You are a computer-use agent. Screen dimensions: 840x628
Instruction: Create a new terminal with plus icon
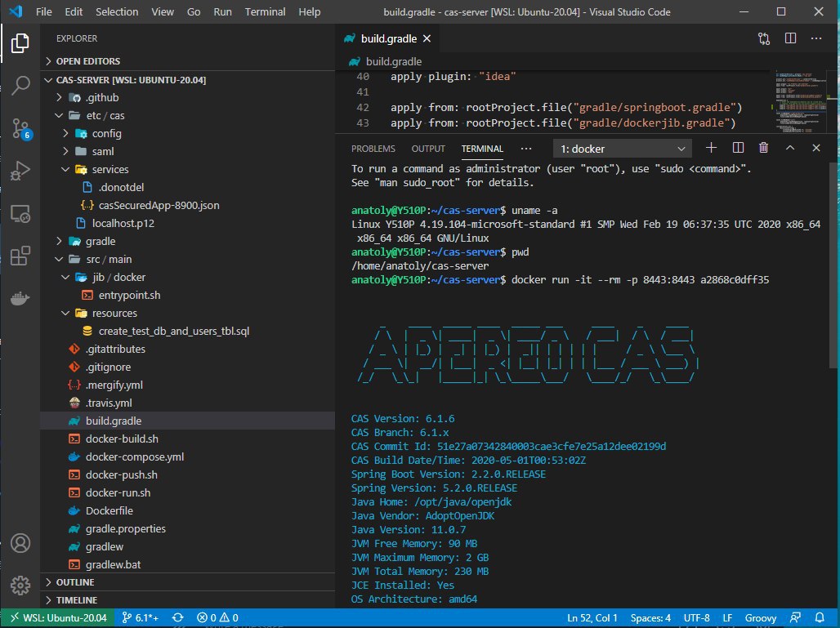[711, 148]
